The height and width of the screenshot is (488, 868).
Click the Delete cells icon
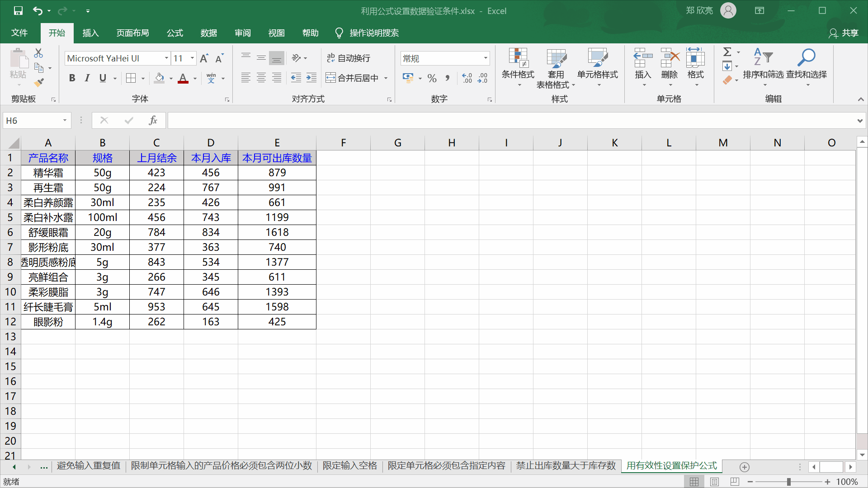670,58
